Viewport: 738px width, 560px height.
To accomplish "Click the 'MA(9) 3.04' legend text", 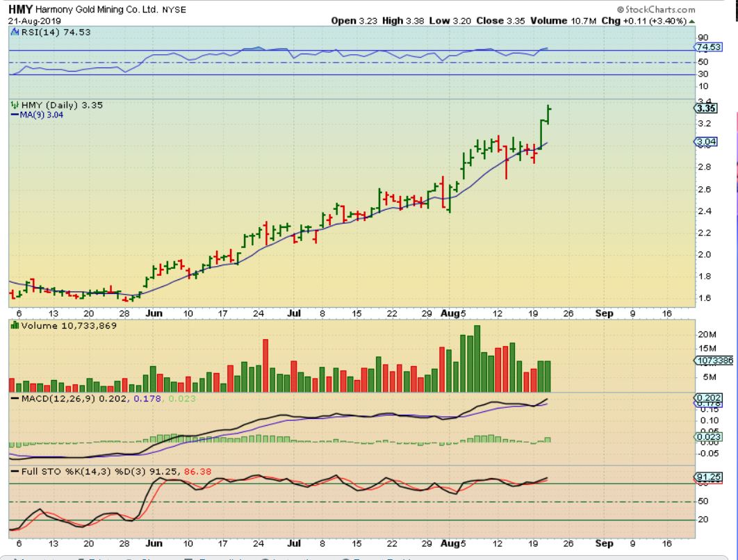I will coord(42,115).
